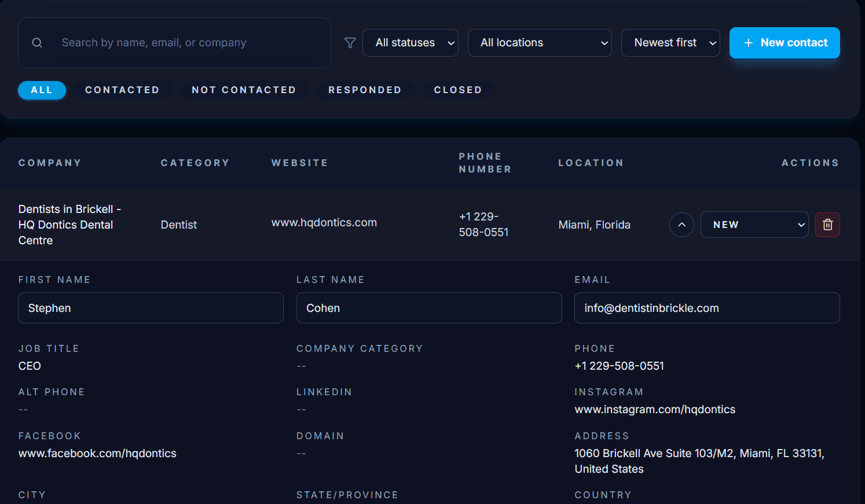The height and width of the screenshot is (504, 865).
Task: Select the CLOSED filter tab
Action: (x=458, y=90)
